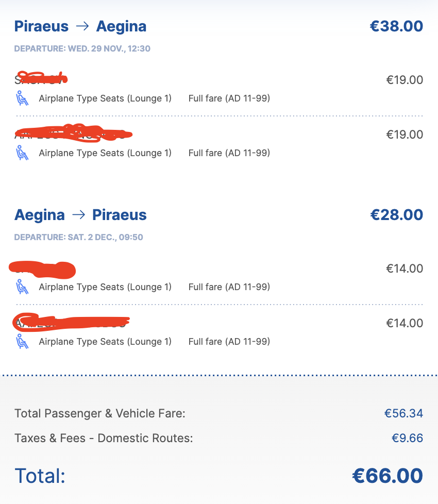Click the €38.00 outbound trip price
The height and width of the screenshot is (504, 438).
[396, 26]
